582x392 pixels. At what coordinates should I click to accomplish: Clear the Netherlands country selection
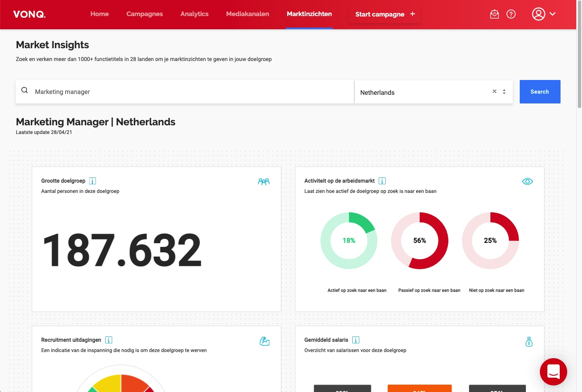(x=494, y=92)
